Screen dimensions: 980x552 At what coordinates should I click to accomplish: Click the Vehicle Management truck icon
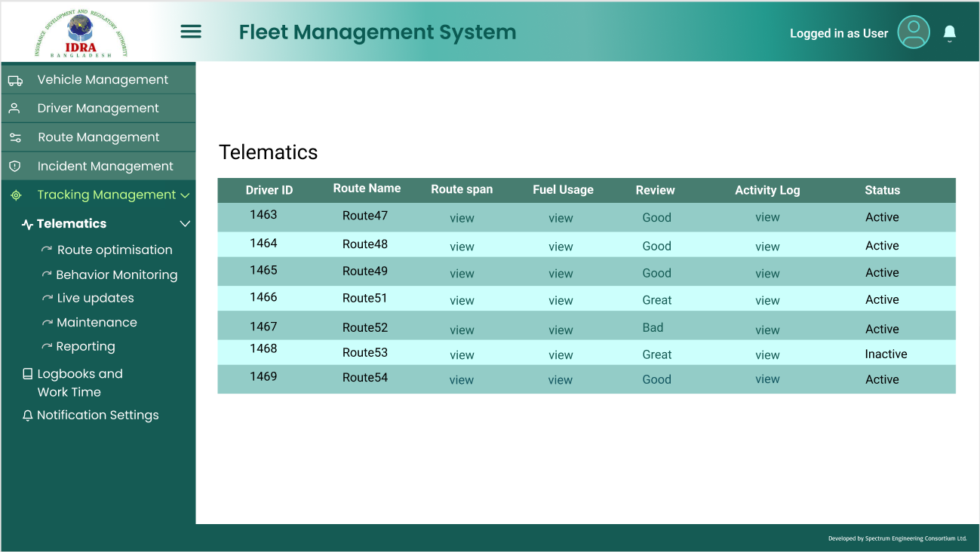[15, 81]
